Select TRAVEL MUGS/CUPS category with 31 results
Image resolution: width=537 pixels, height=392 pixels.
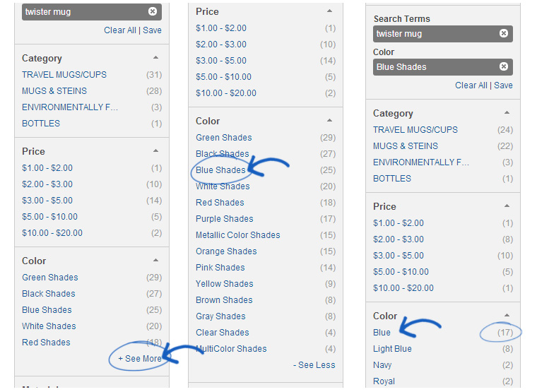pos(64,75)
